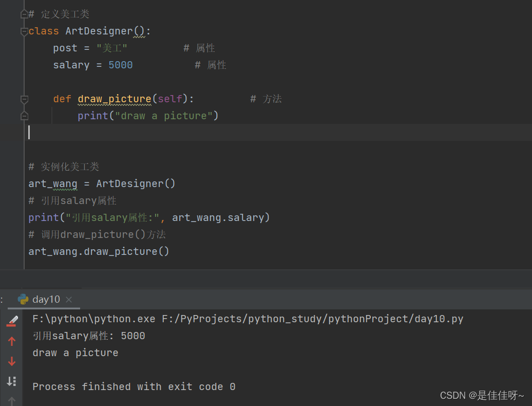
Task: Click the def keyword
Action: [x=62, y=99]
